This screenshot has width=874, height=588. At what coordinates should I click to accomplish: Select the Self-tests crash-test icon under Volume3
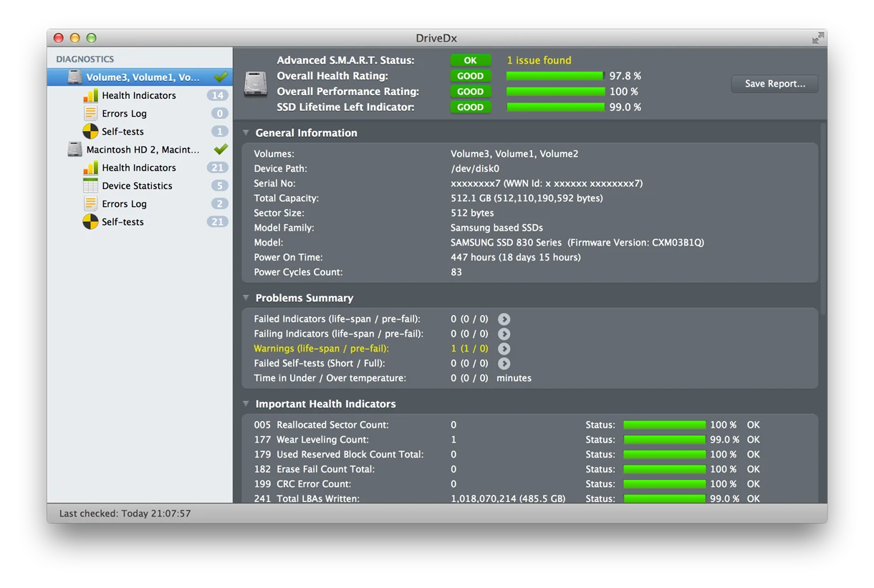(90, 131)
